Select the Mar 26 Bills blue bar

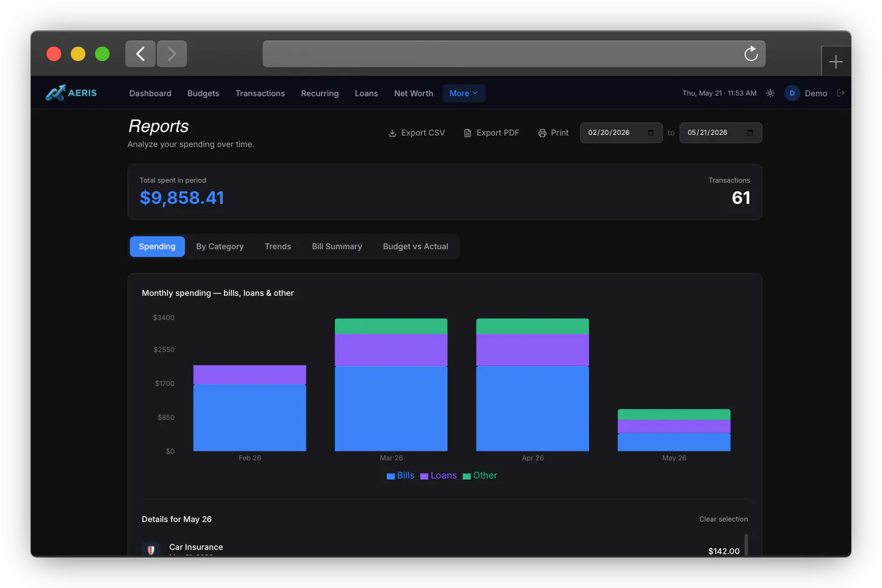pyautogui.click(x=391, y=408)
